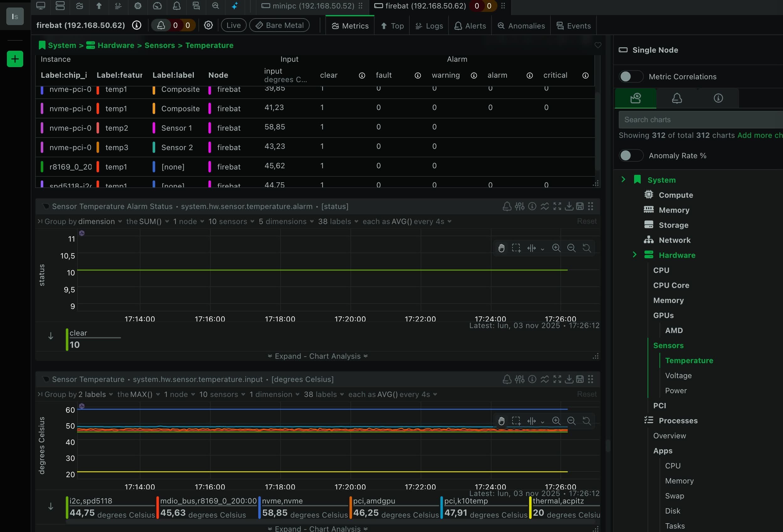This screenshot has width=783, height=532.
Task: Open the Anomalies tab
Action: point(521,26)
